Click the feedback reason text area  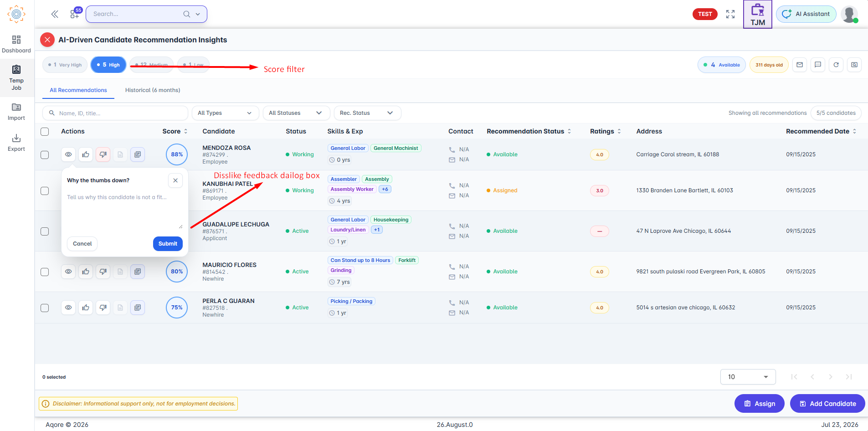coord(124,210)
